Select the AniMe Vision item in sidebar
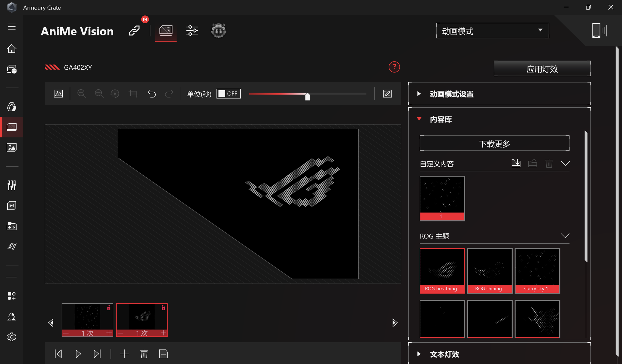 click(12, 127)
